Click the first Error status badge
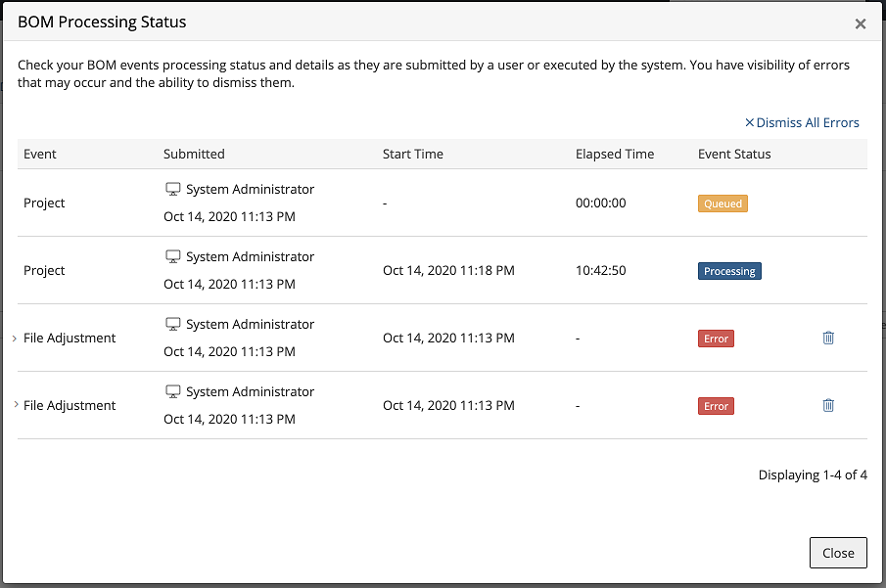886x588 pixels. point(716,338)
